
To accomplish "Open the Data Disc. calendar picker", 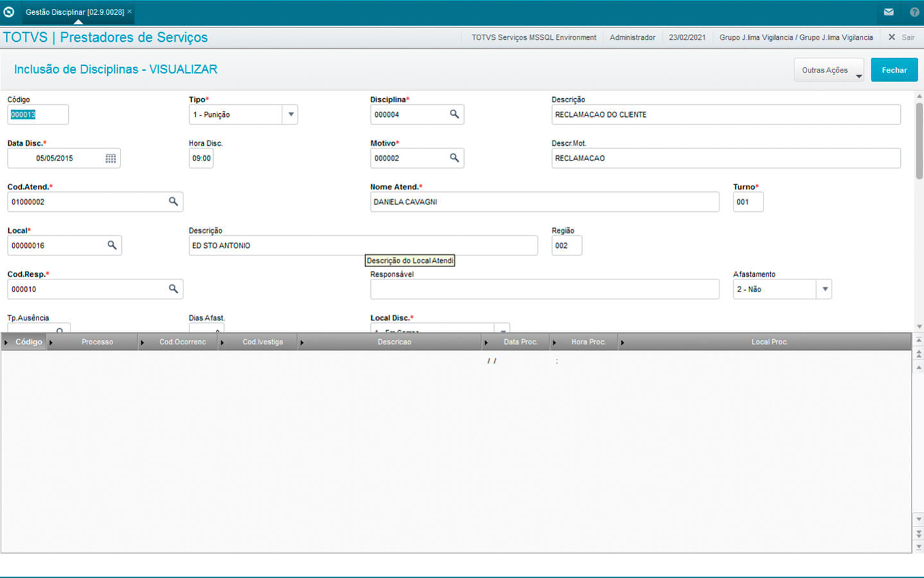I will pos(110,159).
